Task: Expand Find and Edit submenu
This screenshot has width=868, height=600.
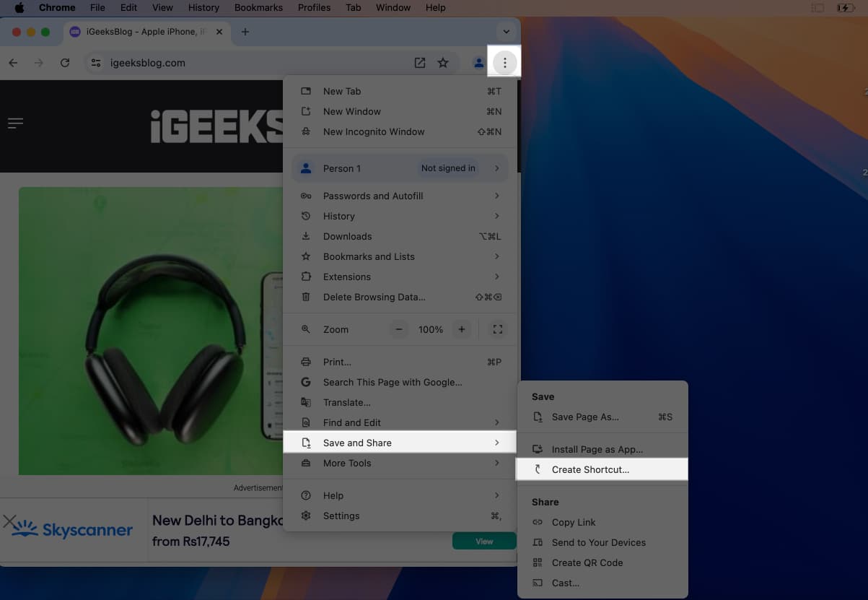Action: point(400,422)
